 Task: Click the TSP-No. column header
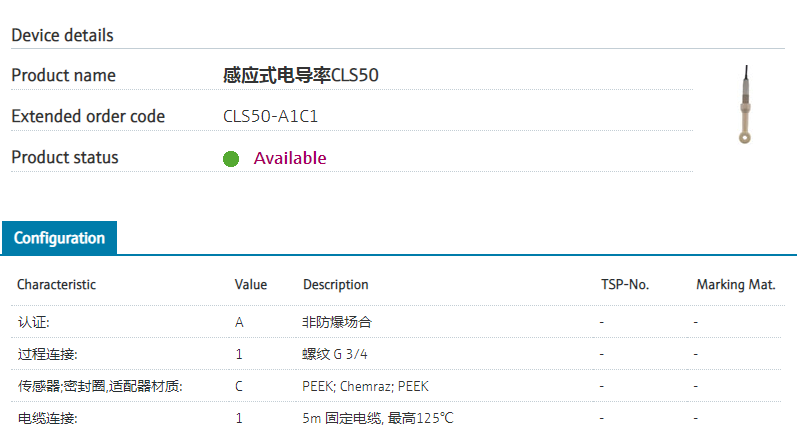(x=624, y=285)
